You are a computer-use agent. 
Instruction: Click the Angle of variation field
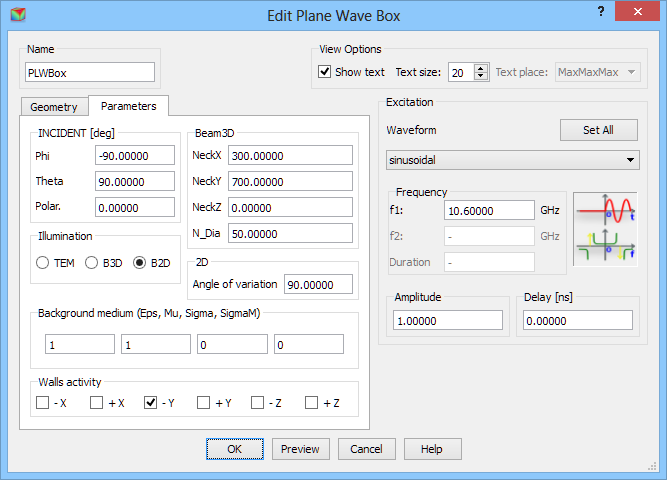(318, 285)
